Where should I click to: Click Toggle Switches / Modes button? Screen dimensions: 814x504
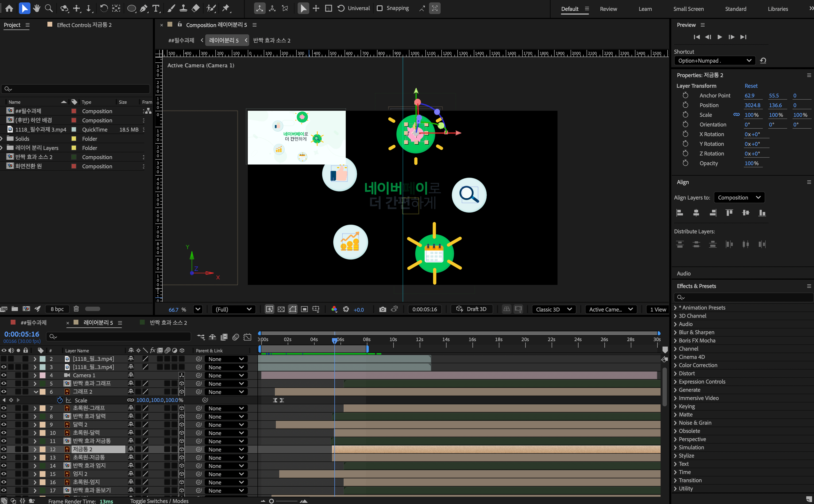(x=159, y=501)
